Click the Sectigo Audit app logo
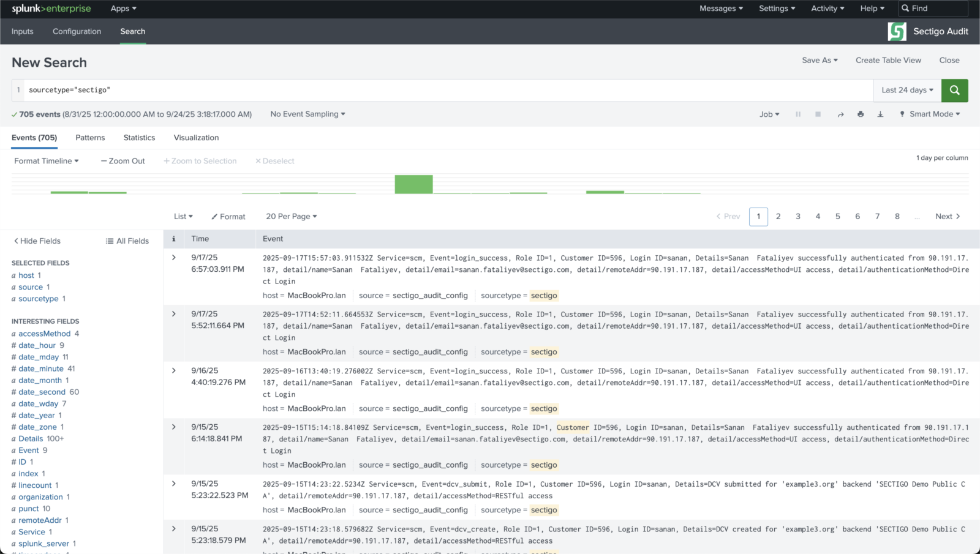The width and height of the screenshot is (980, 554). click(x=897, y=31)
